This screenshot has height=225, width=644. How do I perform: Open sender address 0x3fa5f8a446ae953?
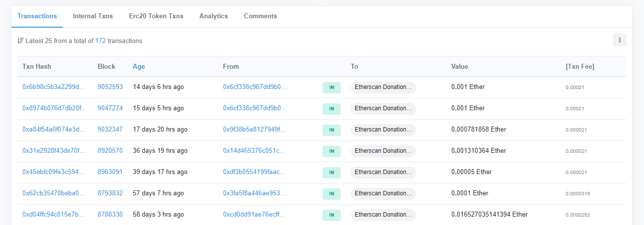point(255,193)
